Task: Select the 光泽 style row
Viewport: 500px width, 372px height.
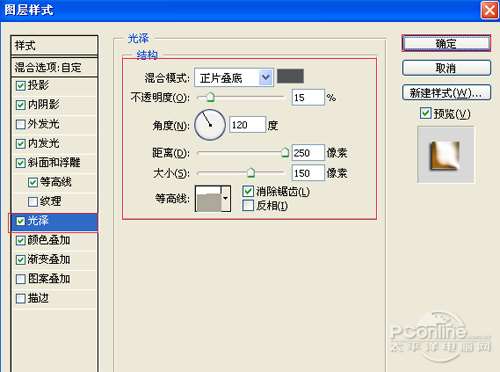Action: (x=54, y=221)
